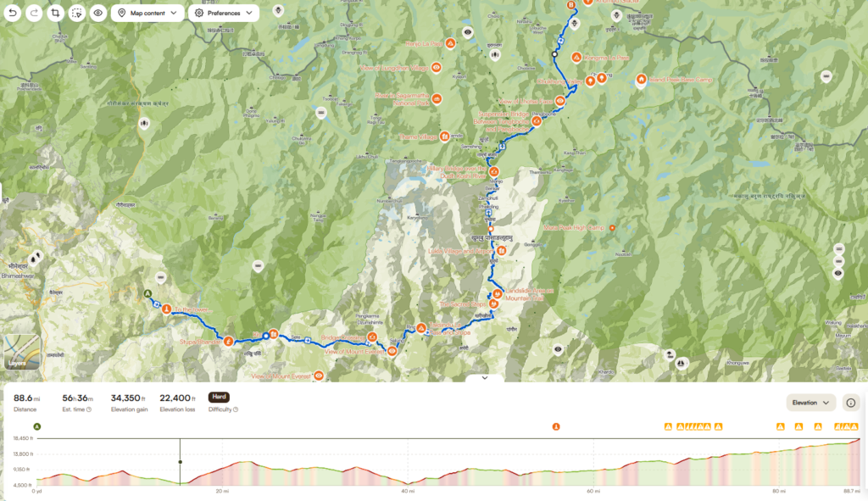The width and height of the screenshot is (868, 501).
Task: Click the redo arrow button
Action: pyautogui.click(x=34, y=13)
